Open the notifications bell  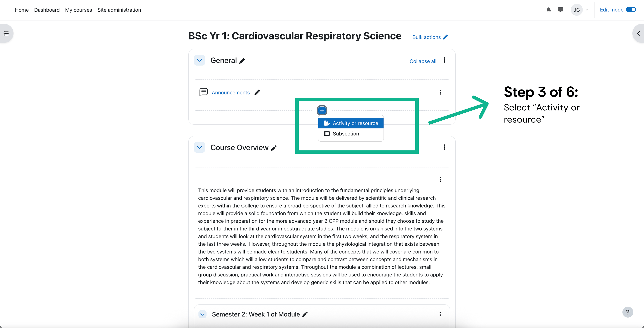pos(548,10)
